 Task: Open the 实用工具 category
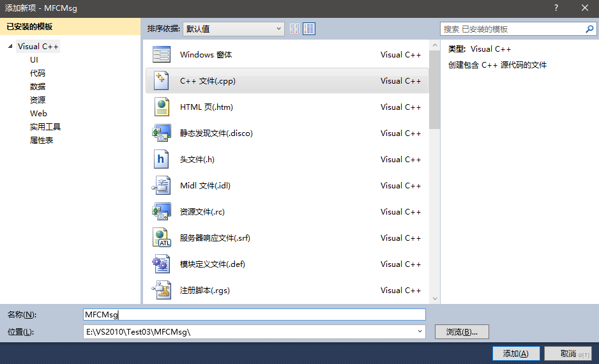(x=45, y=127)
